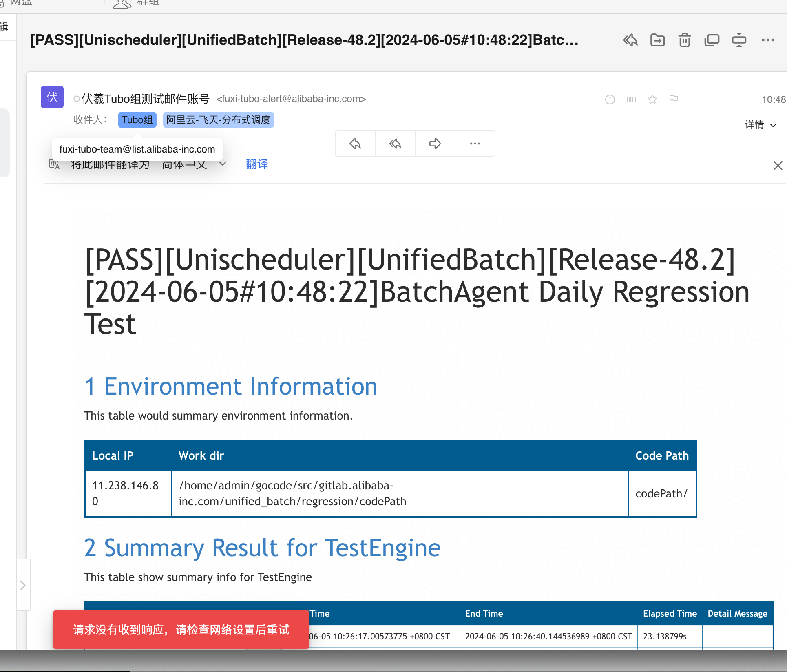Click the 阿里云-飞天-分布式调度 recipient tag
787x672 pixels.
tap(218, 120)
